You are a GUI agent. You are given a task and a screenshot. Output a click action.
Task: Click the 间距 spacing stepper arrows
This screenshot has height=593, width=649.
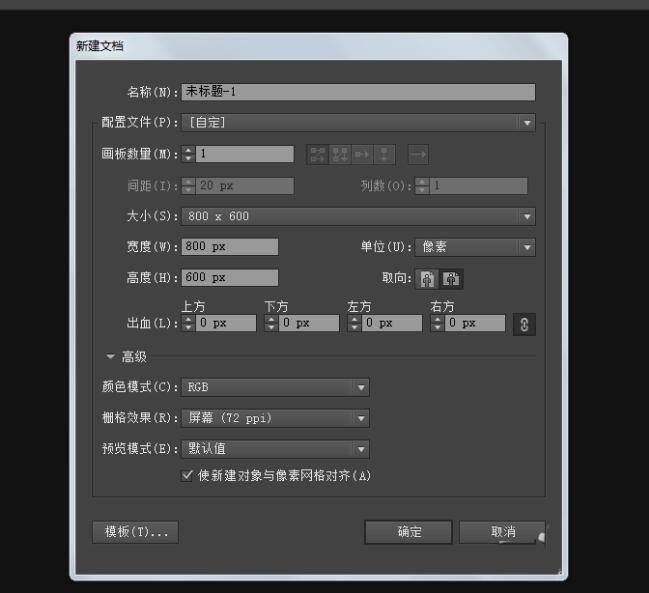tap(188, 186)
